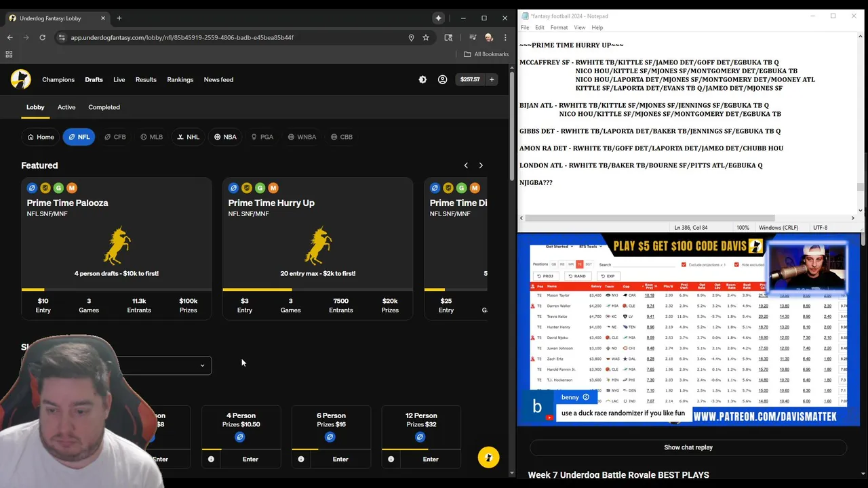
Task: Click the Chrome profile avatar
Action: tap(489, 37)
